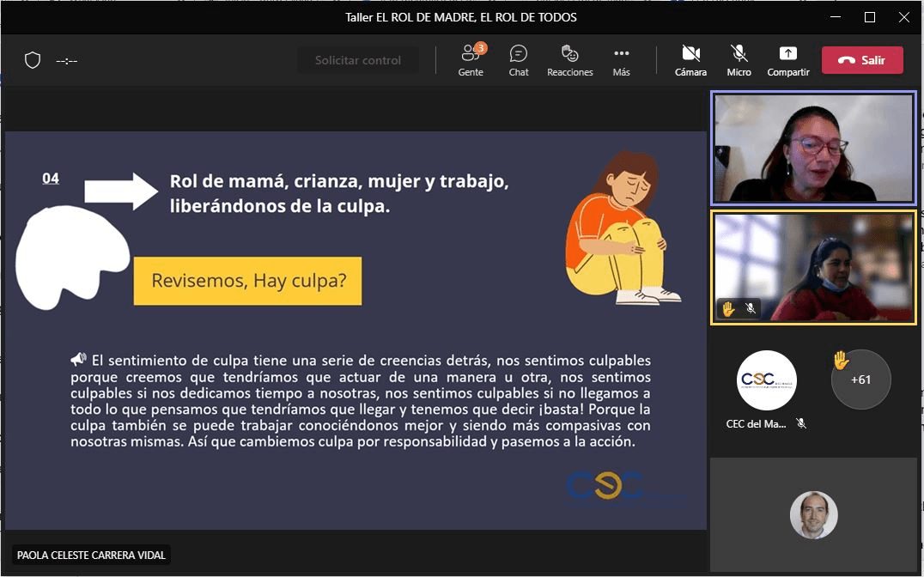Screen dimensions: 924x577
Task: Click the Compartir share screen icon
Action: tap(787, 60)
